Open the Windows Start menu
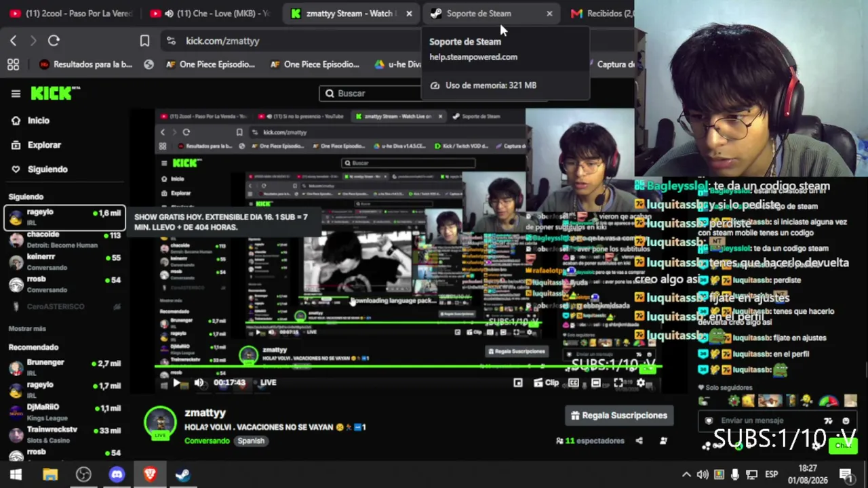 [16, 474]
